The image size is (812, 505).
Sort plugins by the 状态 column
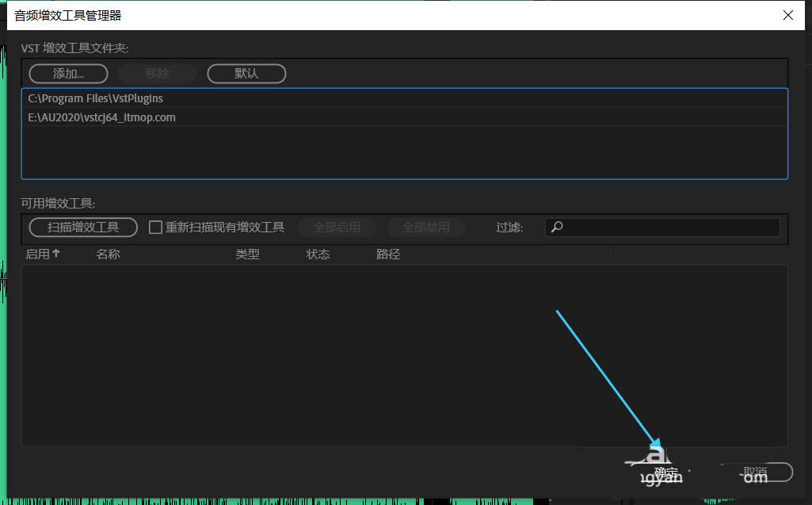coord(318,254)
